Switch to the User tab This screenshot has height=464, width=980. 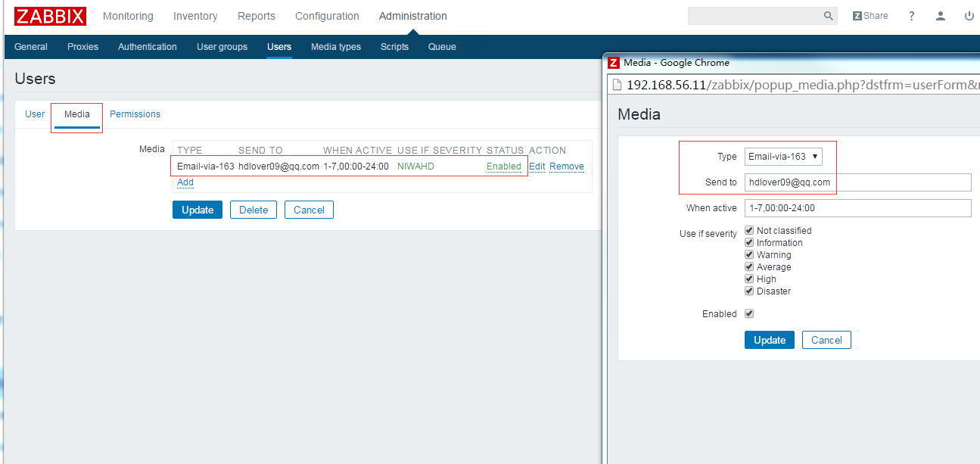point(35,114)
